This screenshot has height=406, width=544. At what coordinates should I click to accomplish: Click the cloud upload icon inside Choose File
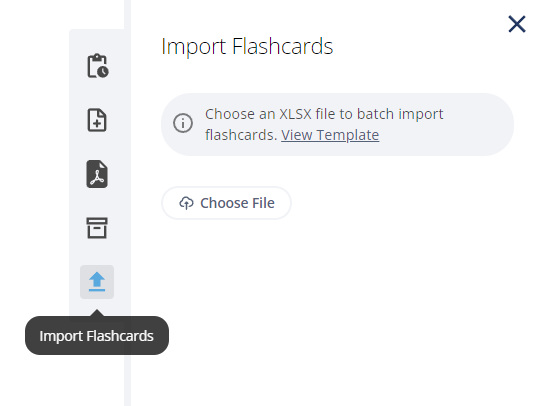(x=186, y=203)
